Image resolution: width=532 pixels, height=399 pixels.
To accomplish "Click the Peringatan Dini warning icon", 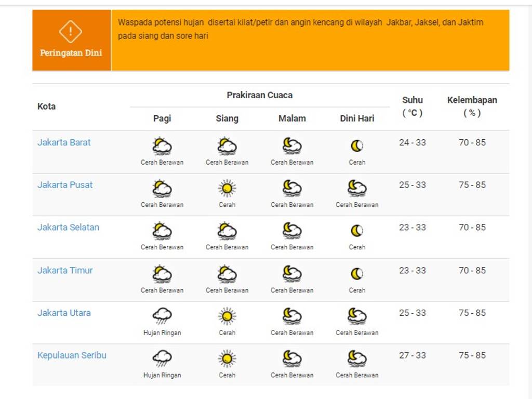I will tap(71, 32).
